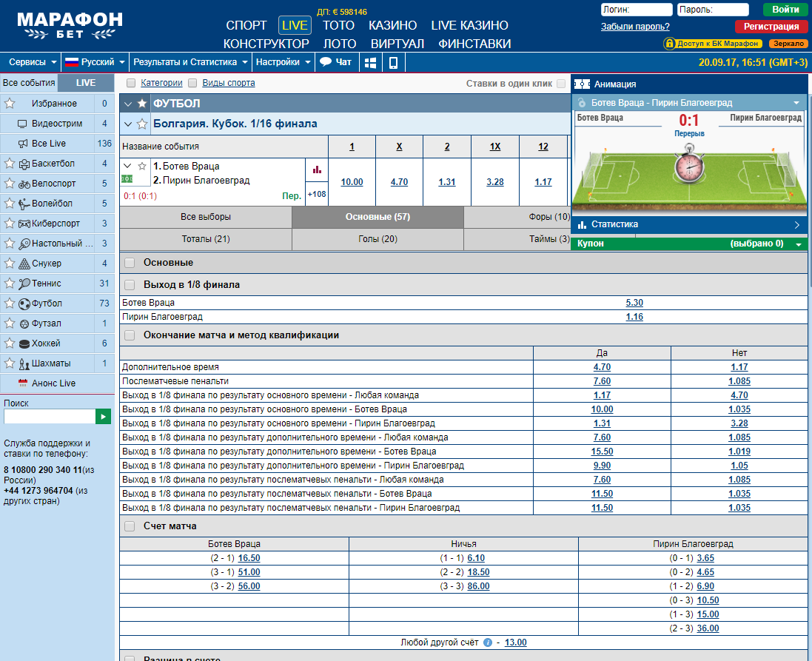Click the Зеркало button
Viewport: 812px width, 661px height.
pos(788,44)
